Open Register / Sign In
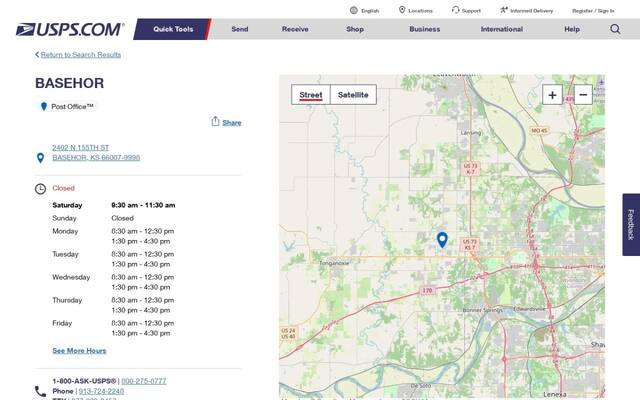The image size is (640, 400). (x=593, y=11)
